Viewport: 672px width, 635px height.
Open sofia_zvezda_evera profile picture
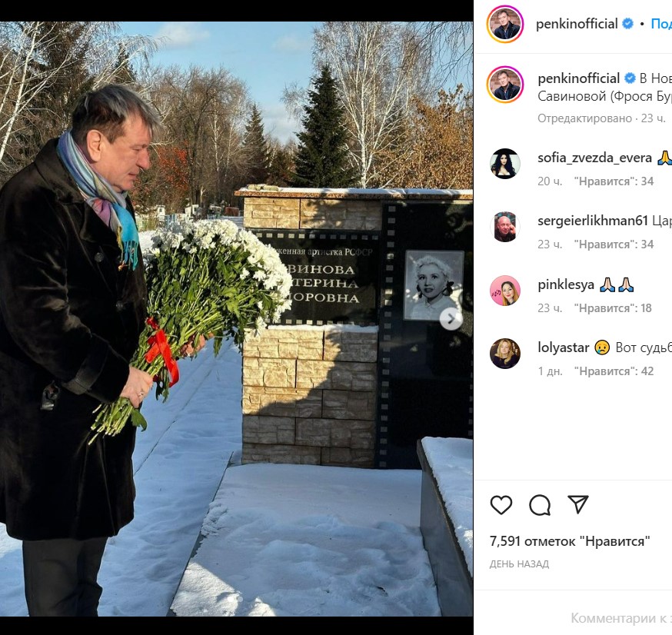[x=505, y=164]
